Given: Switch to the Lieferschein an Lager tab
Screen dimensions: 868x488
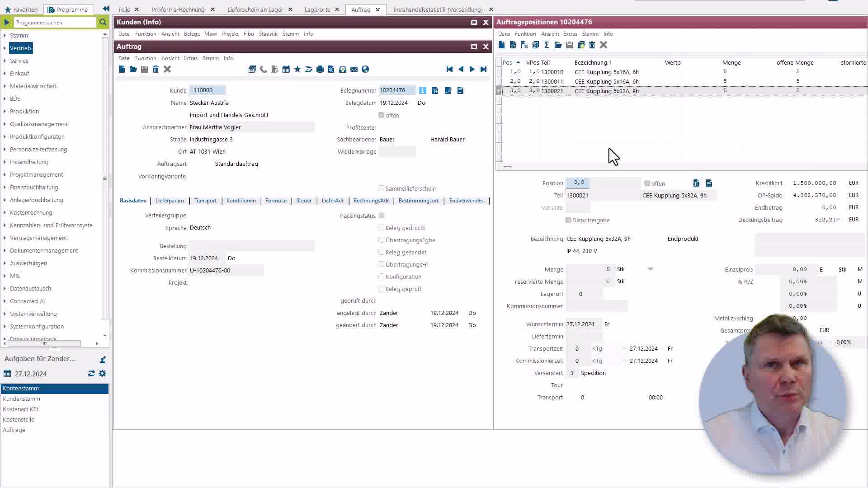Looking at the screenshot, I should coord(255,9).
